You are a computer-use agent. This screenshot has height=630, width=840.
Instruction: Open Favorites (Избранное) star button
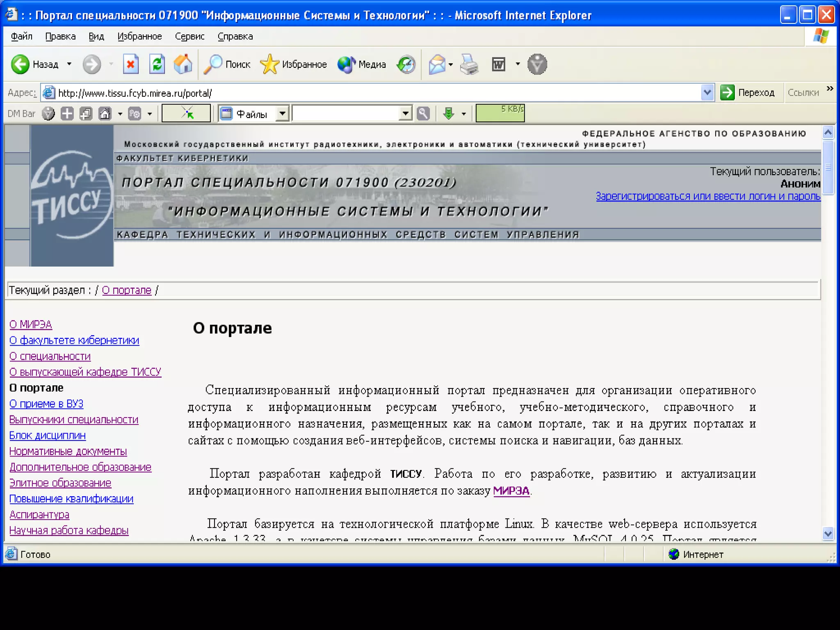(293, 64)
